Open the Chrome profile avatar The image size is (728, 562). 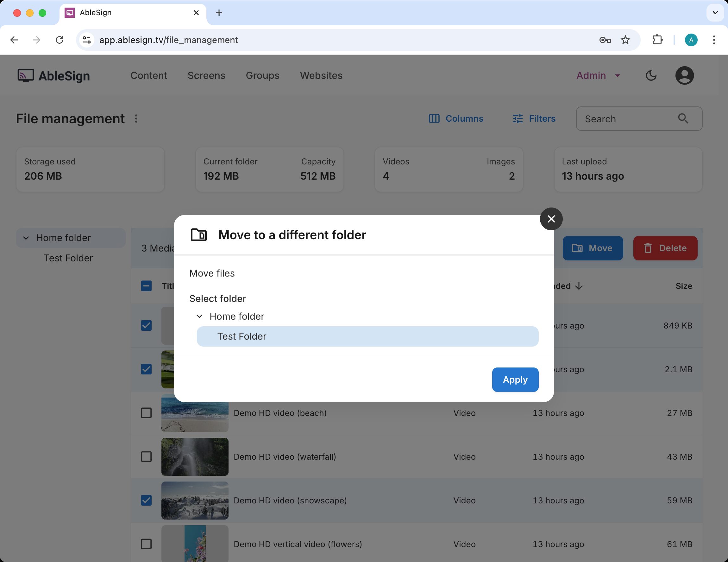pyautogui.click(x=691, y=40)
